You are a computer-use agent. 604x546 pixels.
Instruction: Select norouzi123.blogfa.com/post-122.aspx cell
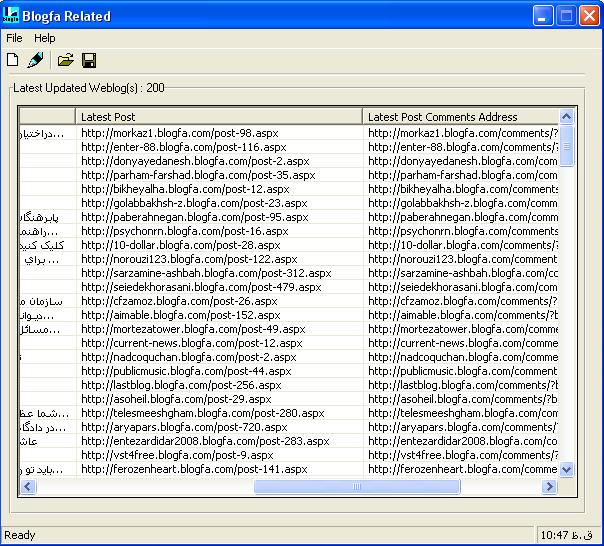point(219,259)
